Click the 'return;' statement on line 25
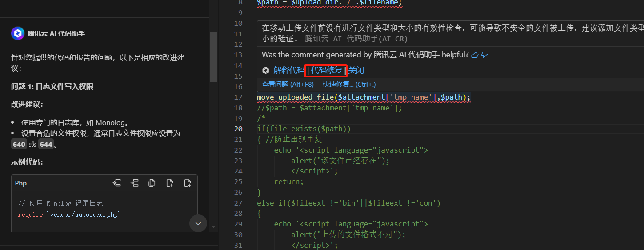The width and height of the screenshot is (644, 250). coord(289,181)
